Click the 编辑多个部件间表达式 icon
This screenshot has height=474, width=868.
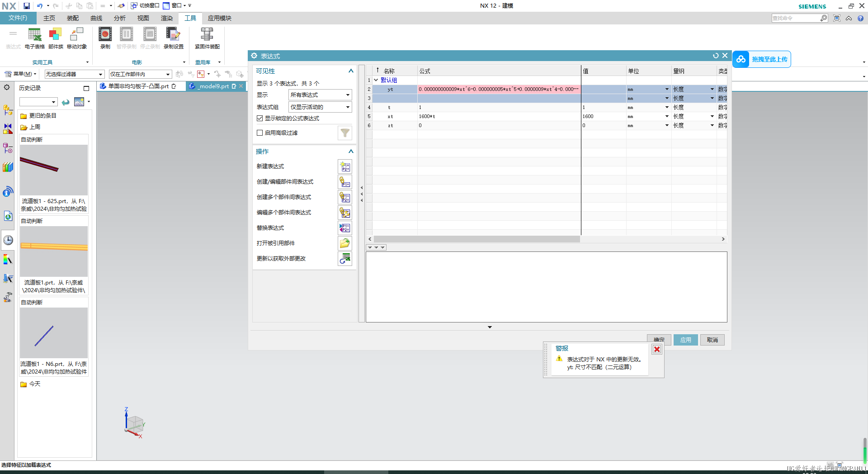[345, 213]
